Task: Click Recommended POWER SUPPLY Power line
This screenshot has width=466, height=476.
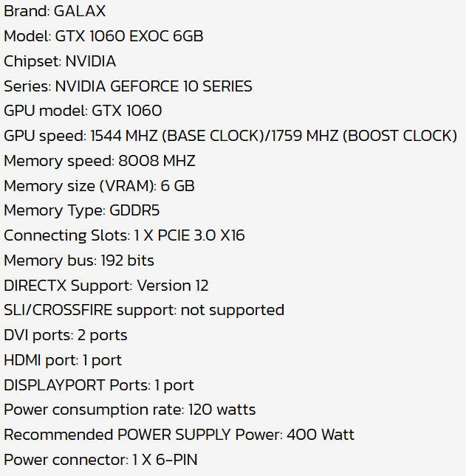Action: (x=179, y=435)
